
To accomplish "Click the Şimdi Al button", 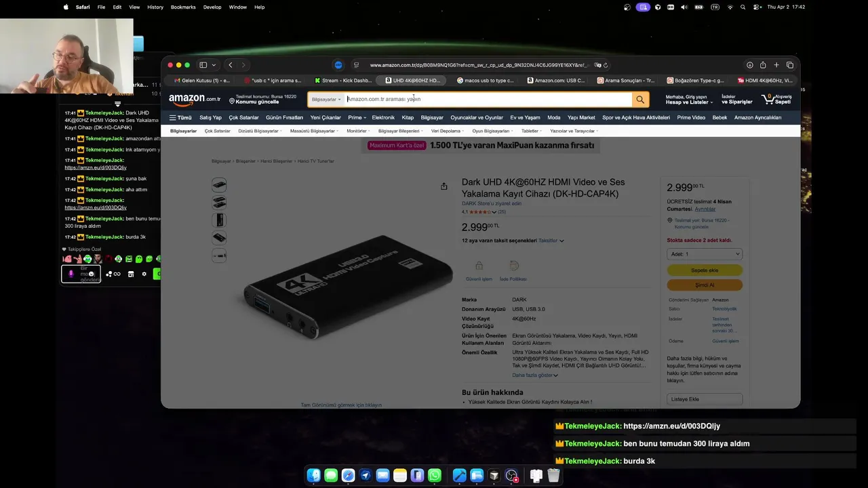I will [705, 285].
